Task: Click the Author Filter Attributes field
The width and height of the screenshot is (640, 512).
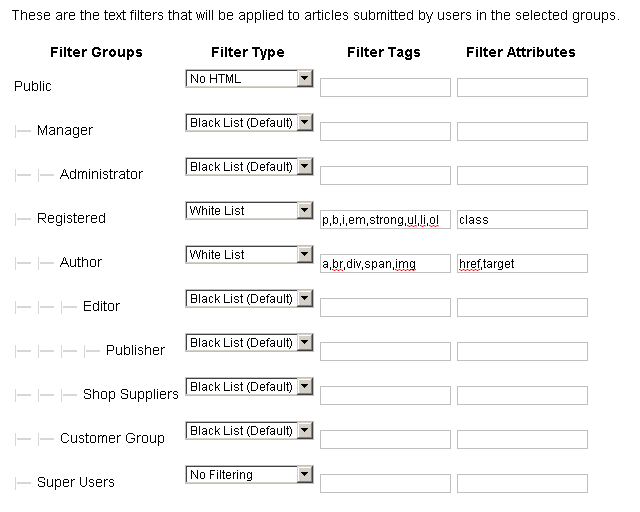Action: tap(522, 264)
